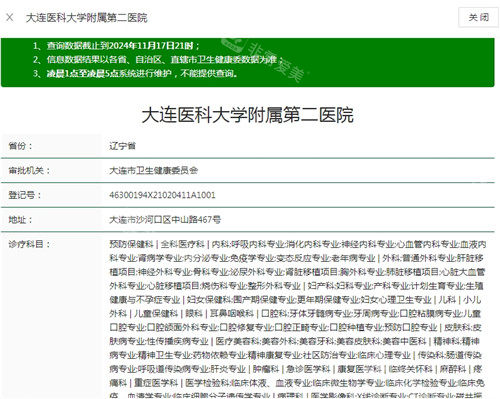The height and width of the screenshot is (399, 500).
Task: Select registration number 46300194X21020411A1001
Action: tap(162, 195)
